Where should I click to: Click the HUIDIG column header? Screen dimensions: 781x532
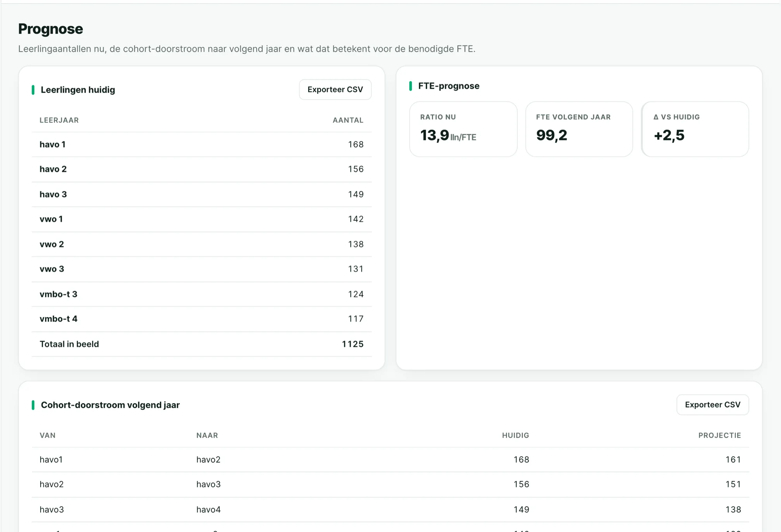[x=515, y=436]
